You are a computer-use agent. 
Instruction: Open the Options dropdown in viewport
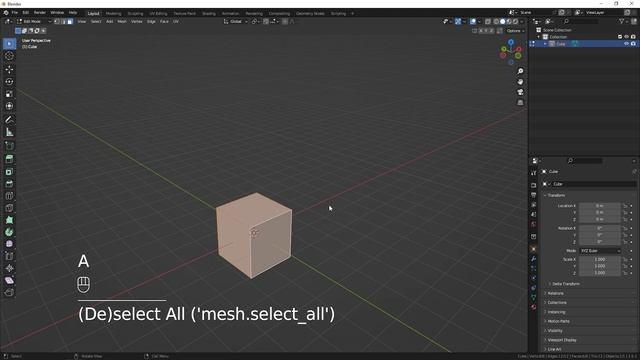coord(515,31)
